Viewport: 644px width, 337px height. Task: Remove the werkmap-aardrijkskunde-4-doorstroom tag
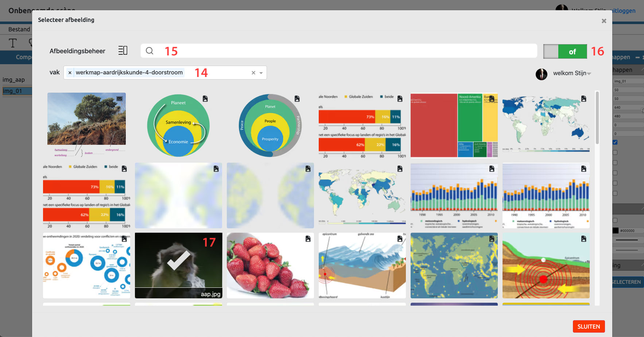pyautogui.click(x=70, y=73)
